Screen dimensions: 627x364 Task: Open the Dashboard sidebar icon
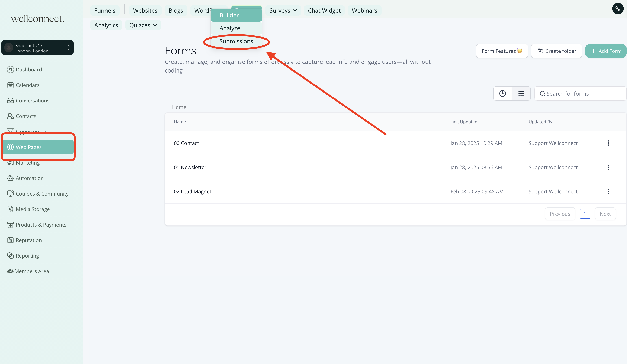click(x=10, y=70)
